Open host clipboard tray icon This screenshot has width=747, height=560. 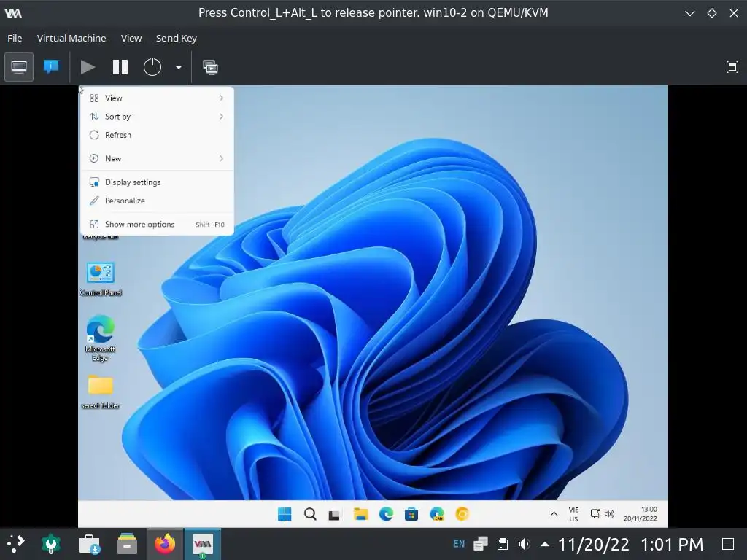(x=502, y=544)
